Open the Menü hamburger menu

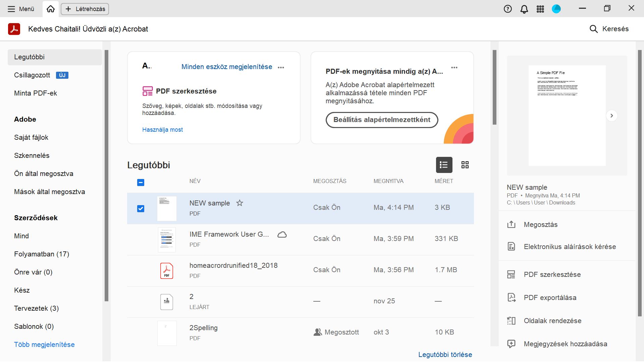tap(21, 9)
